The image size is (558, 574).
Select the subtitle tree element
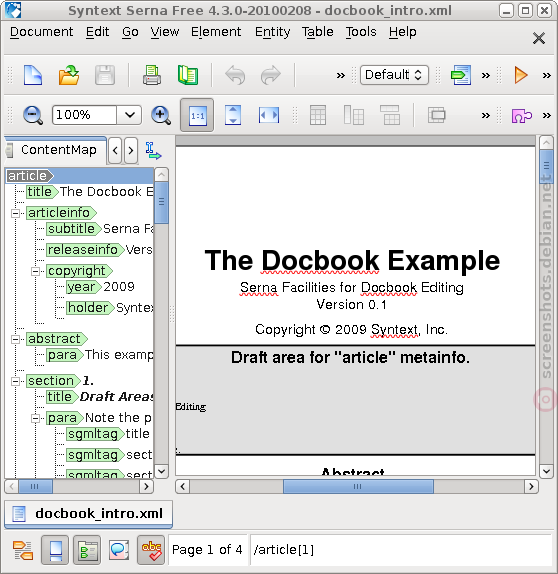[x=73, y=229]
